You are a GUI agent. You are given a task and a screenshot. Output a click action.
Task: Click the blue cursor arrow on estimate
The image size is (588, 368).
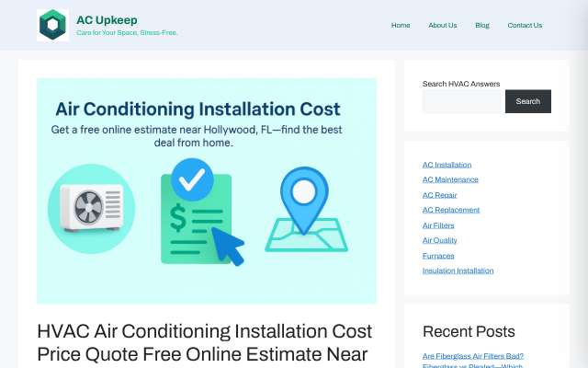click(228, 247)
